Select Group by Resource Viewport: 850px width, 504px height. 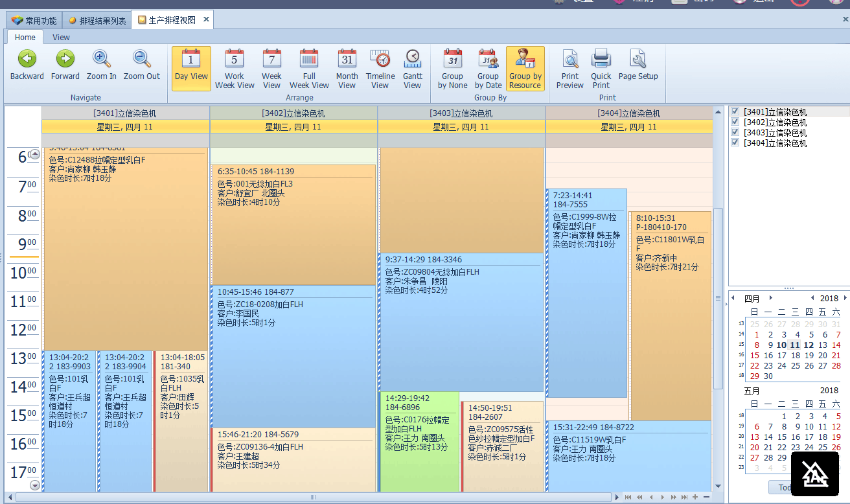pyautogui.click(x=525, y=68)
